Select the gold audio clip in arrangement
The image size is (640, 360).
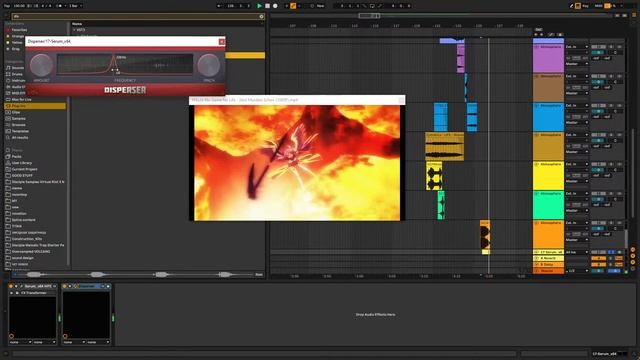pyautogui.click(x=444, y=147)
